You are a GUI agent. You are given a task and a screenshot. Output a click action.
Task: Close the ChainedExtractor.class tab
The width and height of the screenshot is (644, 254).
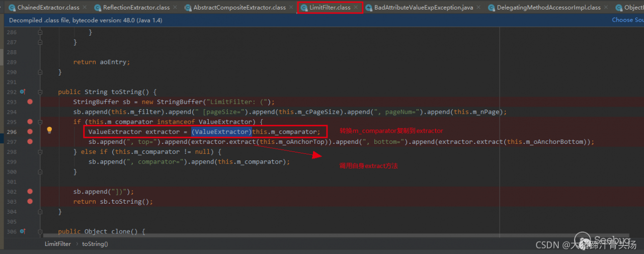pos(85,8)
